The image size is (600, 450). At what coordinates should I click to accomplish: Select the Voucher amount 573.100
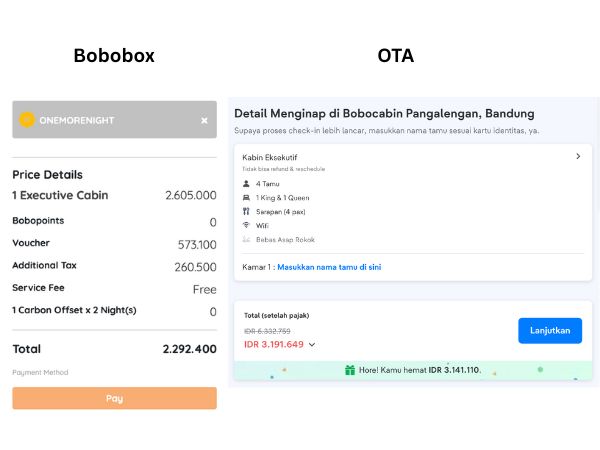click(x=197, y=245)
